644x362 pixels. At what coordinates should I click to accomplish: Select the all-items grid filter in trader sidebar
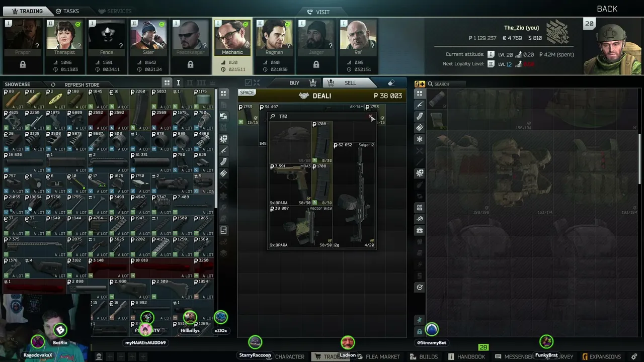point(224,94)
